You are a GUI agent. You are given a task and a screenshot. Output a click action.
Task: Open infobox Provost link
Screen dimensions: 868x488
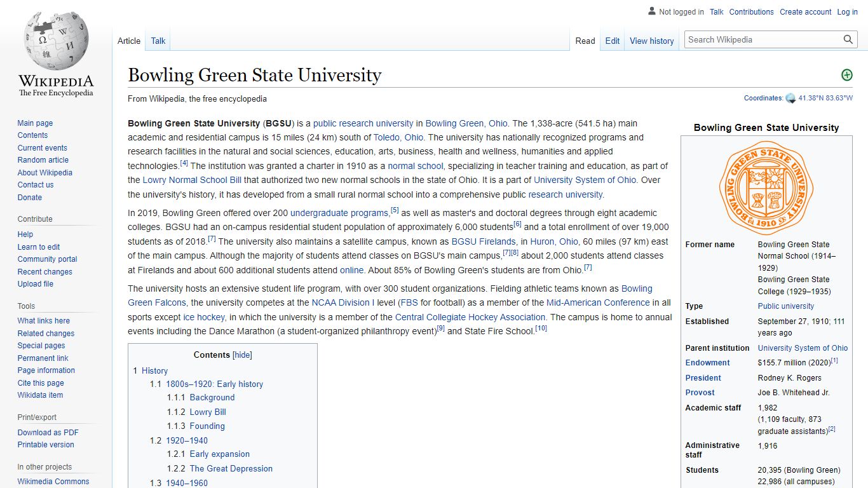(700, 393)
